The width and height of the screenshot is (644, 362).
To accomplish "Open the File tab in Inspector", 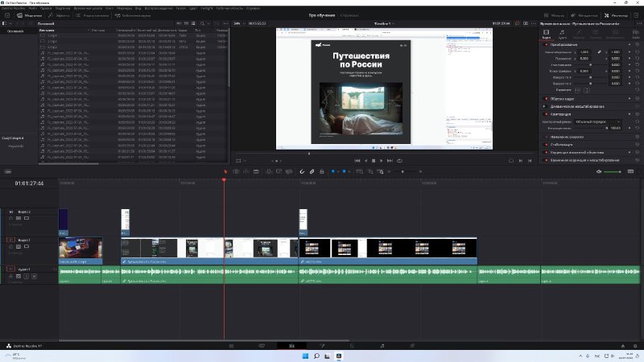I will coord(636,34).
